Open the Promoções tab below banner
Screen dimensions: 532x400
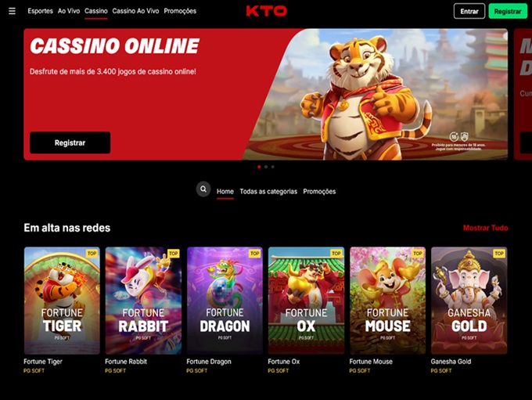point(319,192)
